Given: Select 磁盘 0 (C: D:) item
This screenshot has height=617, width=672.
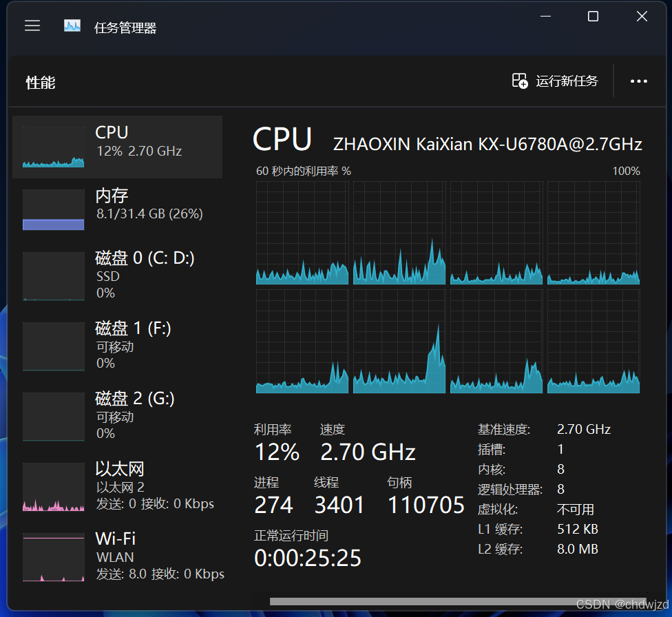Looking at the screenshot, I should point(118,275).
